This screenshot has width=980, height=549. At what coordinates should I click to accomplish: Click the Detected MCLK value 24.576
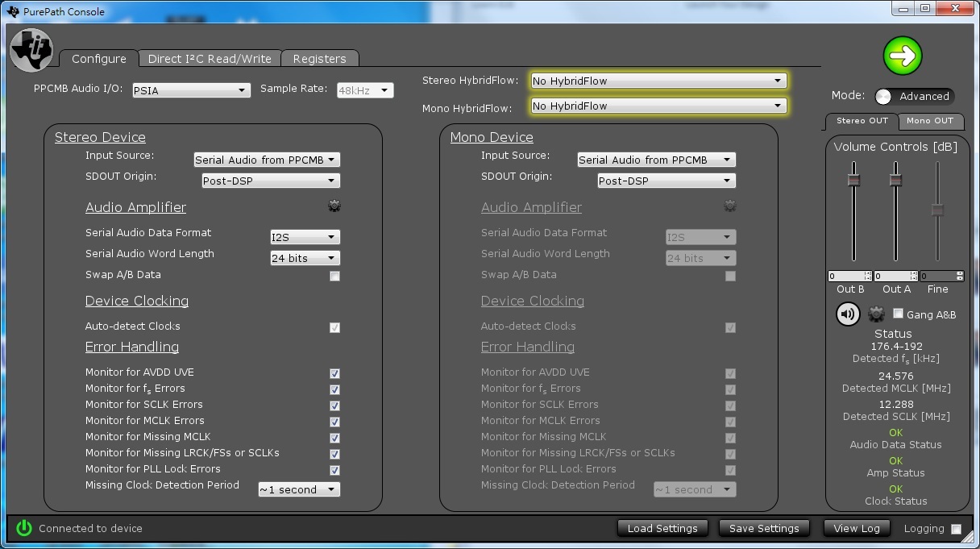pyautogui.click(x=895, y=376)
